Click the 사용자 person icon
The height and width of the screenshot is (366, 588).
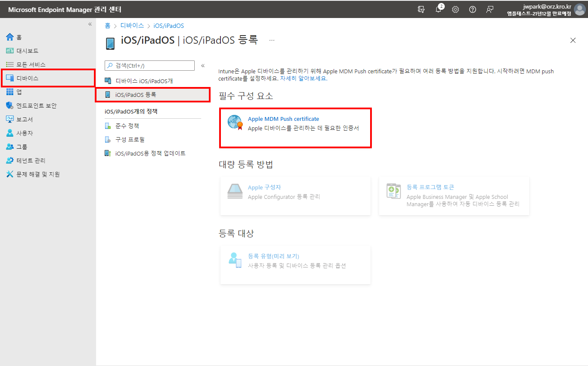tap(10, 133)
